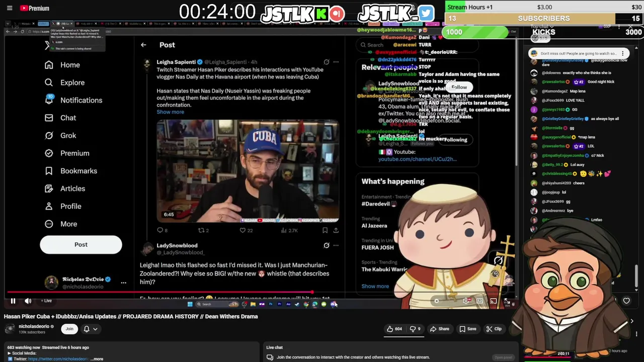This screenshot has width=644, height=362.
Task: Open the Al Jazeera trending topic
Action: 374,226
